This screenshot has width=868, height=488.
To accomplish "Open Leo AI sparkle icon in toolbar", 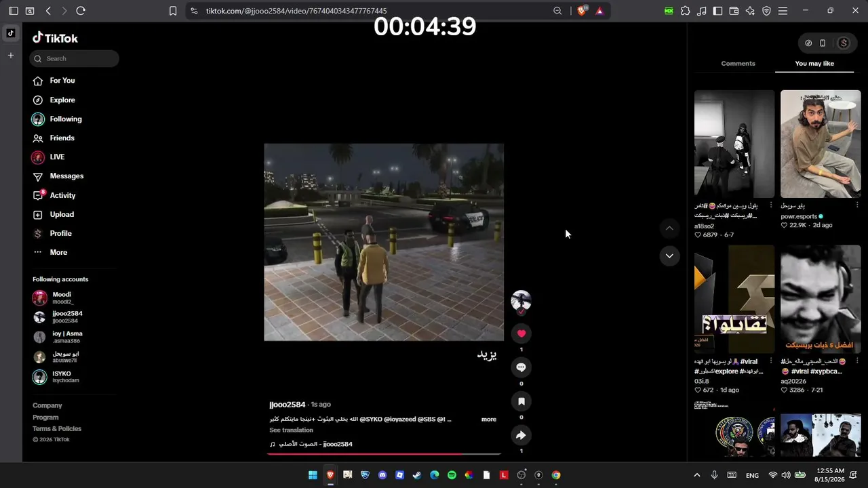I will (x=750, y=11).
